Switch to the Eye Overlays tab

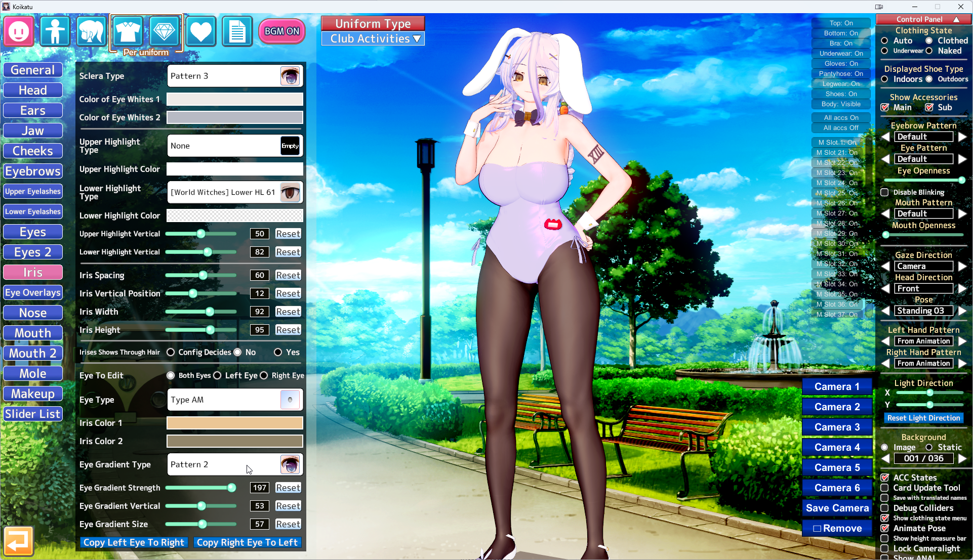(x=33, y=292)
